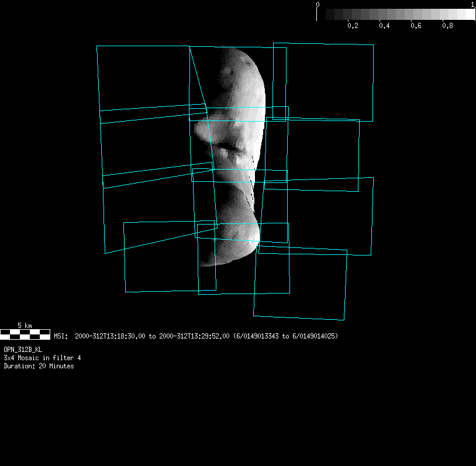Image resolution: width=476 pixels, height=466 pixels.
Task: Select the OPN_312B_KL sequence name
Action: click(23, 349)
